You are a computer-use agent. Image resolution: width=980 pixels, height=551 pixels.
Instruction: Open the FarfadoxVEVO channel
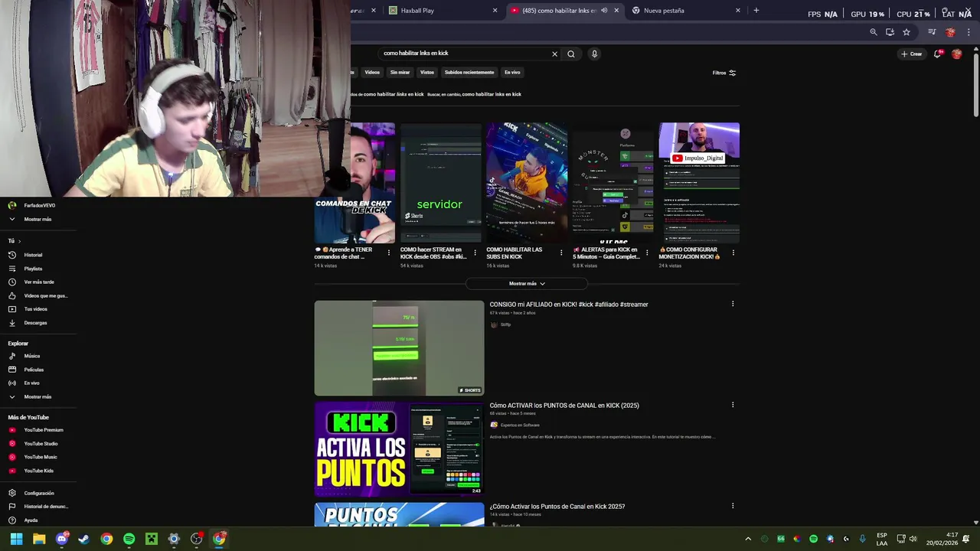(39, 205)
